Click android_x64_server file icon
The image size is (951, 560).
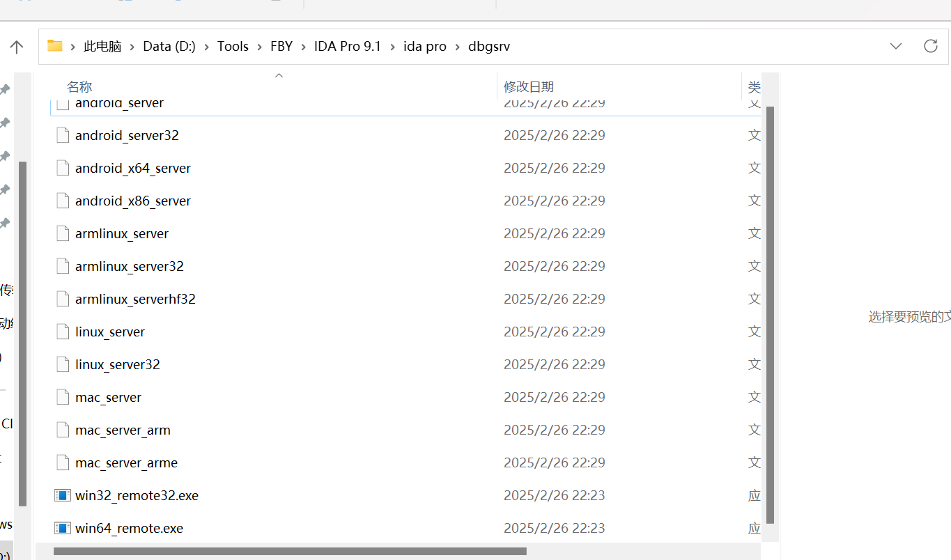pyautogui.click(x=63, y=168)
